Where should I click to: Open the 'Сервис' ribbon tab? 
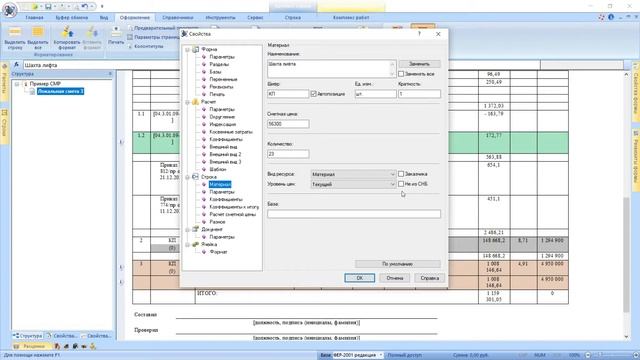[x=255, y=18]
